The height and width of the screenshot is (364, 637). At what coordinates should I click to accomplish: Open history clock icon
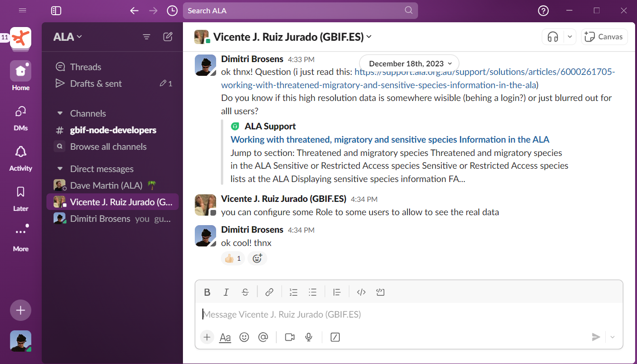pos(172,10)
